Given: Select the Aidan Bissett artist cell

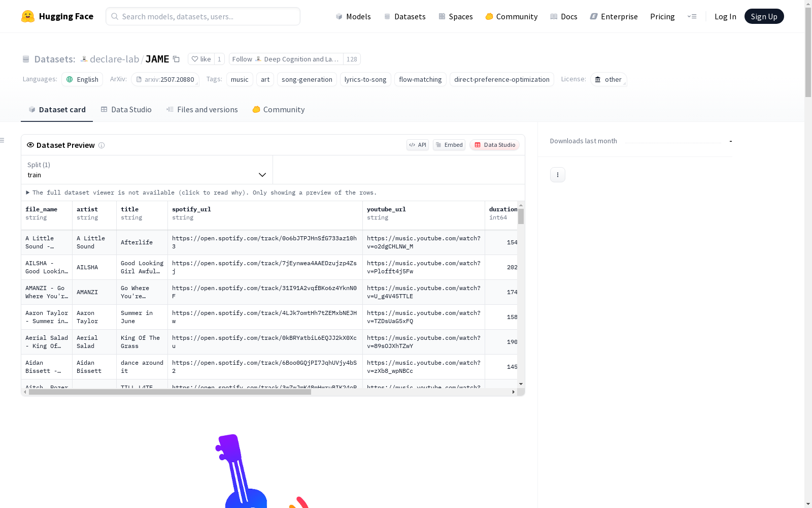Looking at the screenshot, I should [94, 367].
